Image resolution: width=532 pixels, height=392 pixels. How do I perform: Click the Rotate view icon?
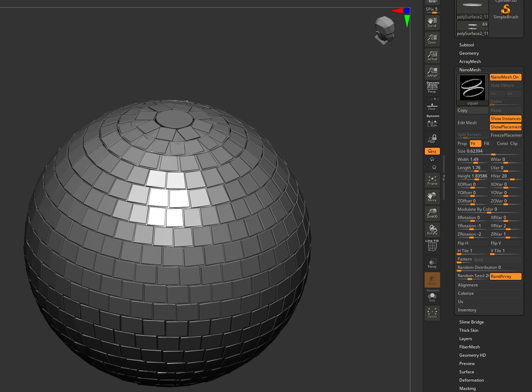pyautogui.click(x=432, y=230)
